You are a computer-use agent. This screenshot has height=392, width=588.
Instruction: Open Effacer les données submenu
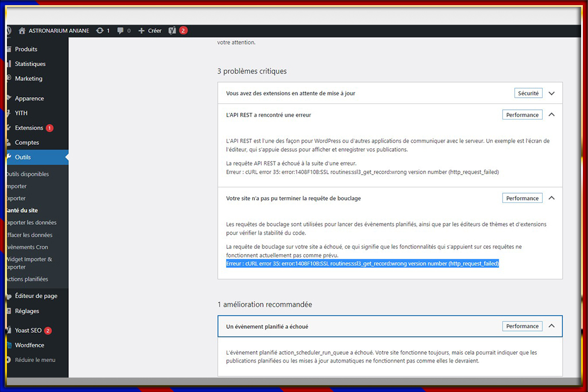30,235
